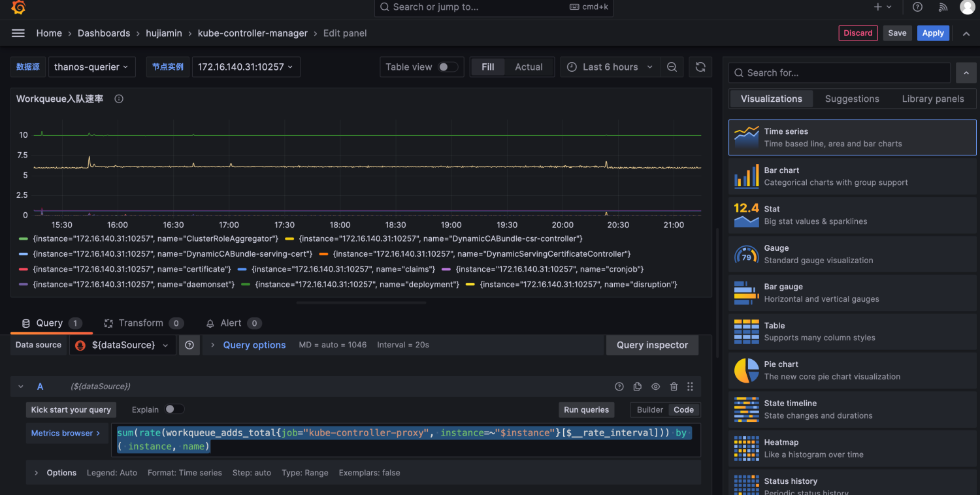This screenshot has height=495, width=980.
Task: Enable the Table view switch
Action: point(448,67)
